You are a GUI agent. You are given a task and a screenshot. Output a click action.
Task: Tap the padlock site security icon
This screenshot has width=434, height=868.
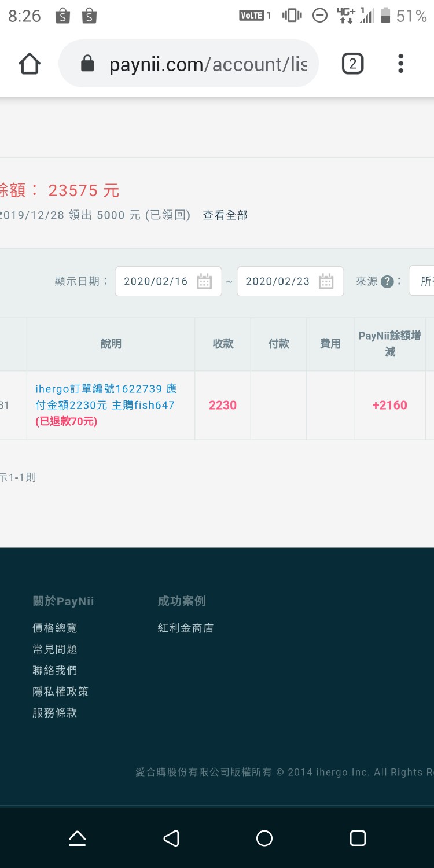click(87, 64)
